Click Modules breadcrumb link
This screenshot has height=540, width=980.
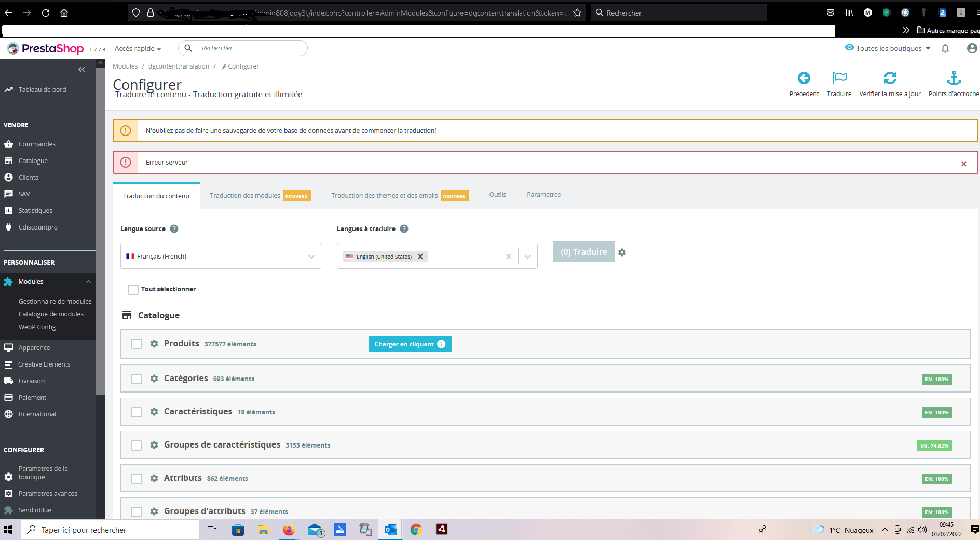(x=125, y=66)
